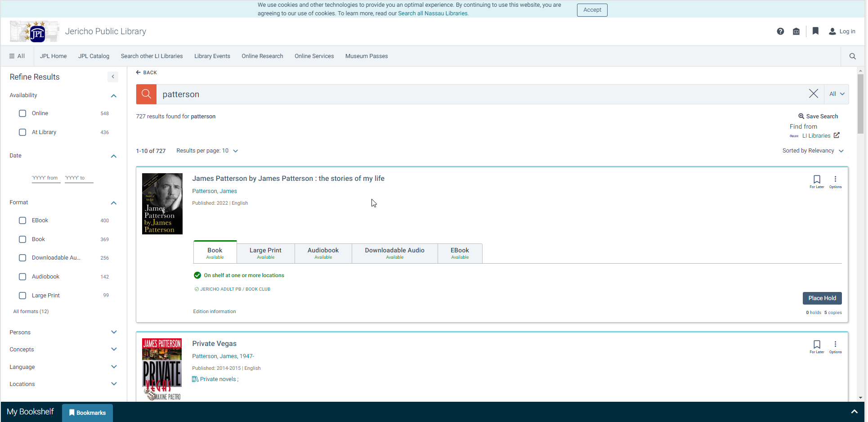Viewport: 868px width, 422px height.
Task: Check the Downloadable Audio format filter
Action: [22, 258]
